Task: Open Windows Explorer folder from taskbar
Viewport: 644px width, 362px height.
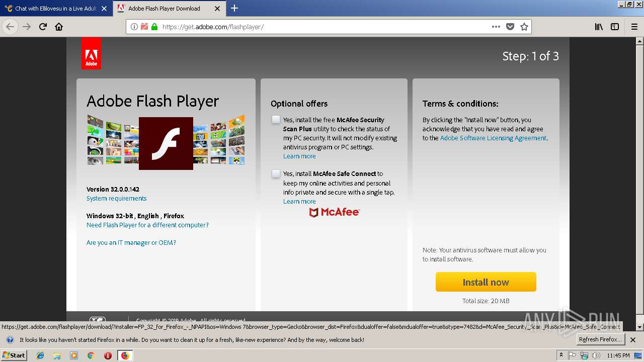Action: point(57,355)
